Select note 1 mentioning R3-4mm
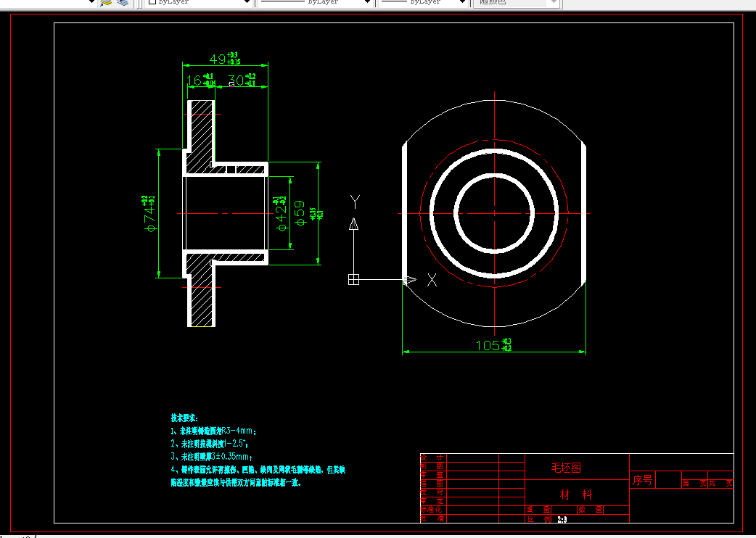This screenshot has height=538, width=756. (x=213, y=431)
